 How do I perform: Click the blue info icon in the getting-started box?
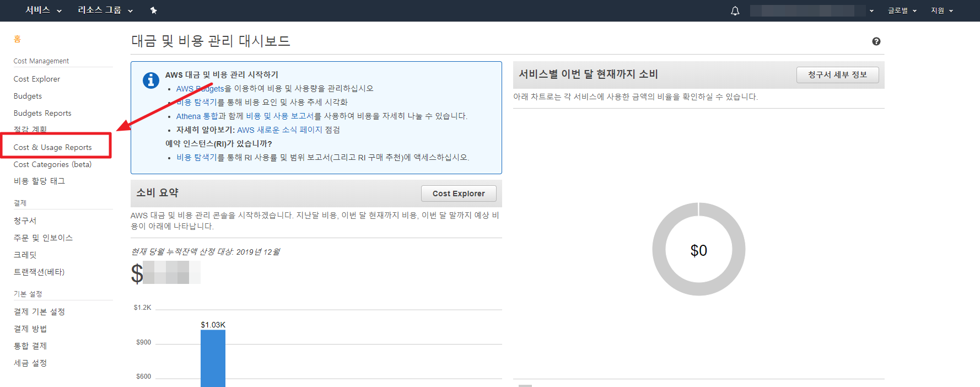(150, 80)
